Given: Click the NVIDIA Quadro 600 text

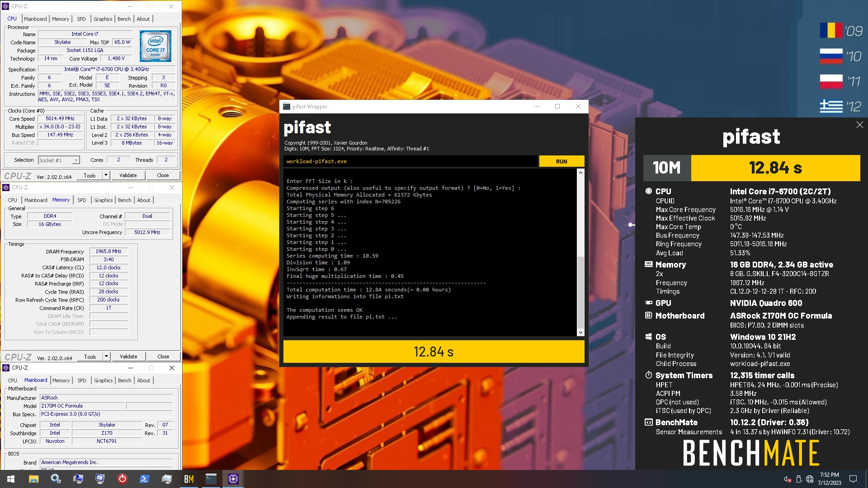Looking at the screenshot, I should [766, 303].
